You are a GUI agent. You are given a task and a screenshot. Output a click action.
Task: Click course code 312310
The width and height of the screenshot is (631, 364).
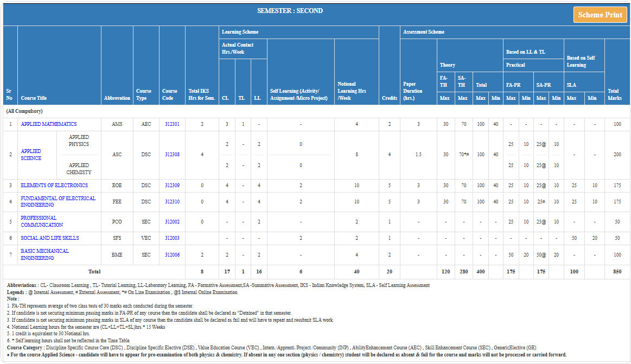(x=172, y=202)
